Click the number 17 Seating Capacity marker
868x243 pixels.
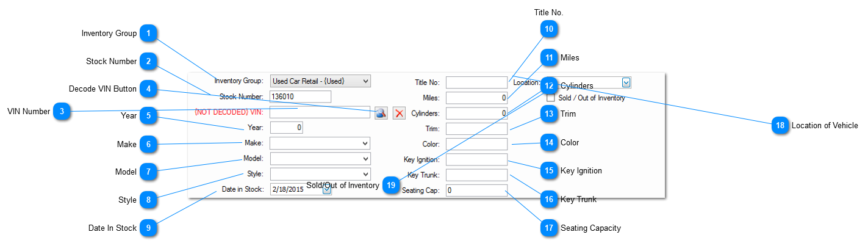pos(549,228)
